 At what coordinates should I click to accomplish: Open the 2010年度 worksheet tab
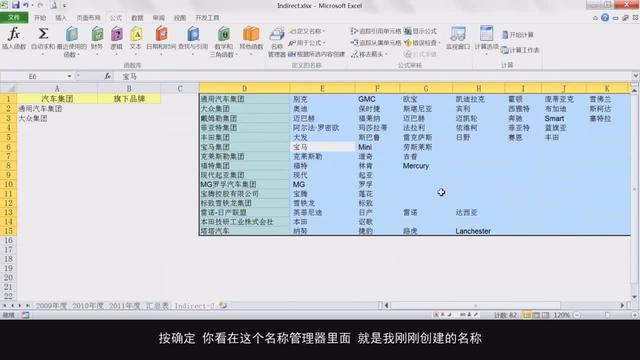coord(88,305)
